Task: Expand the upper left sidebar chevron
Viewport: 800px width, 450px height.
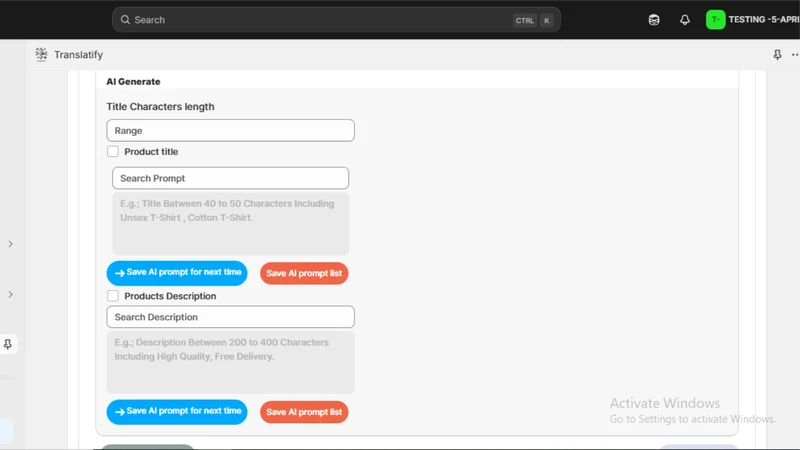Action: tap(10, 244)
